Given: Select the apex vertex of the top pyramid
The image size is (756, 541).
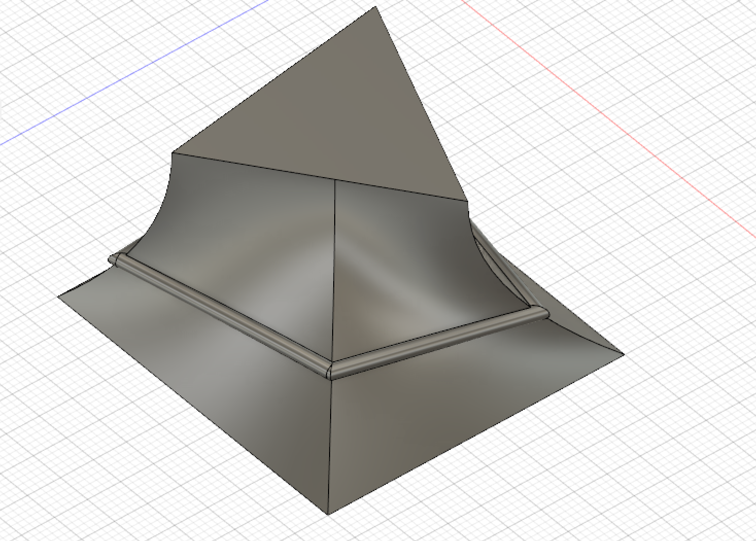Looking at the screenshot, I should click(x=375, y=7).
